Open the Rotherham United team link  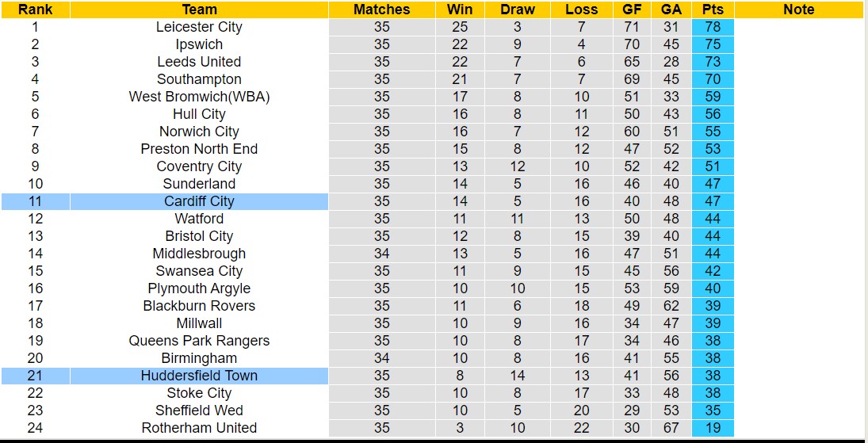[199, 428]
